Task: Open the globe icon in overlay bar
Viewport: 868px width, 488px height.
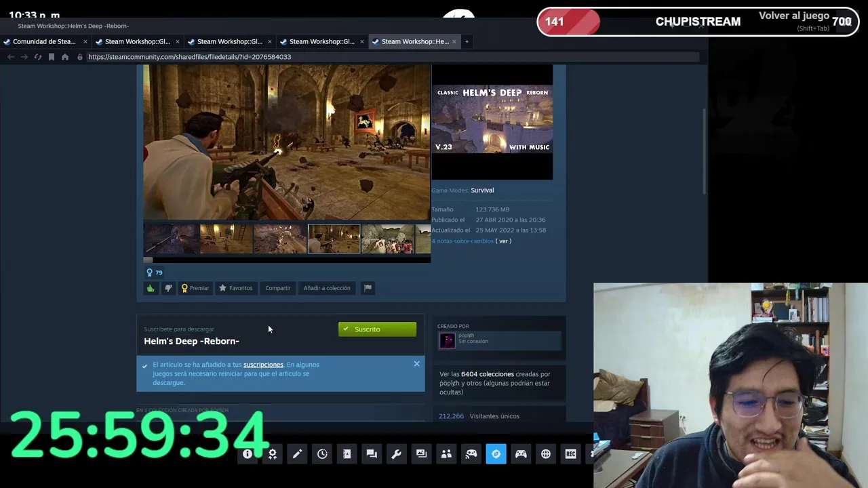Action: [546, 454]
